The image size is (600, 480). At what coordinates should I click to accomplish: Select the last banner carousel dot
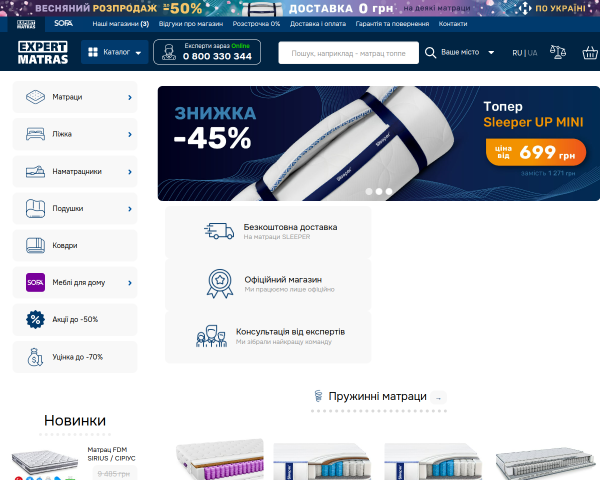click(x=389, y=191)
